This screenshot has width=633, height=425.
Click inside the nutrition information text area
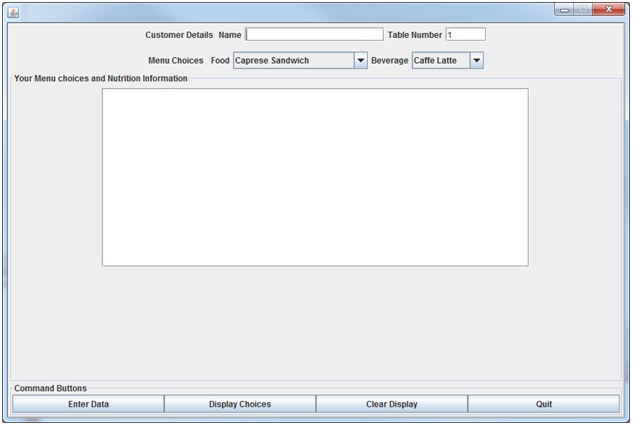315,177
